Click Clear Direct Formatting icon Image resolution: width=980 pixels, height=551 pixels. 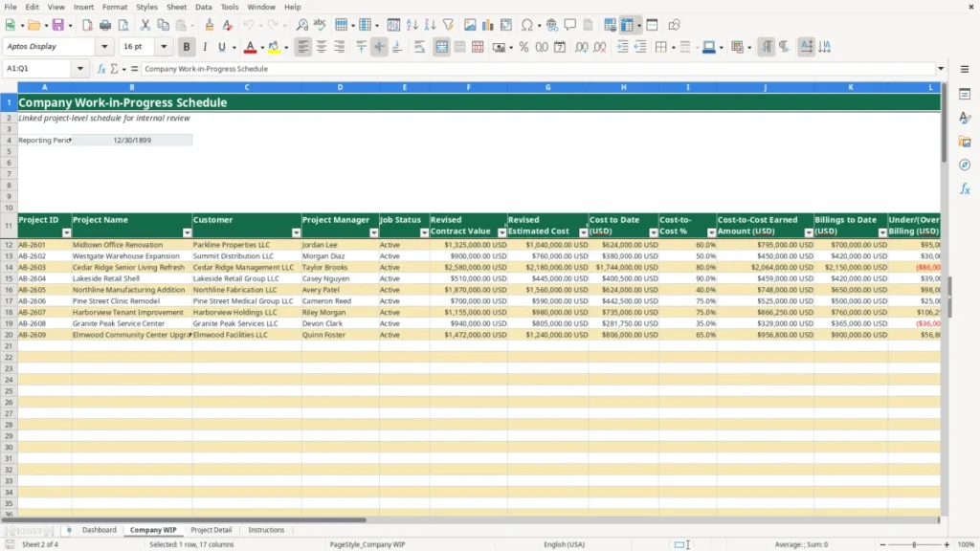click(x=228, y=25)
